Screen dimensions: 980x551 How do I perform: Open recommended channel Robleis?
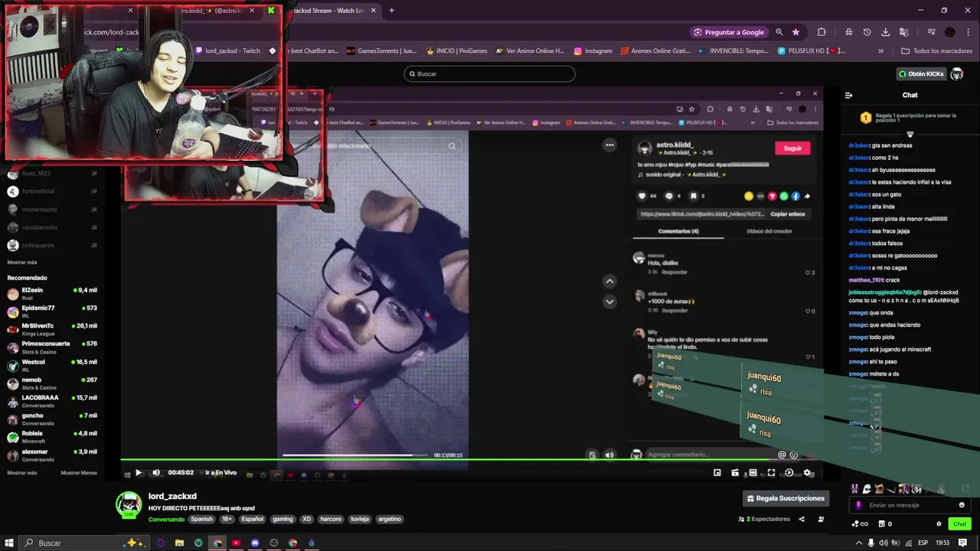[x=52, y=437]
